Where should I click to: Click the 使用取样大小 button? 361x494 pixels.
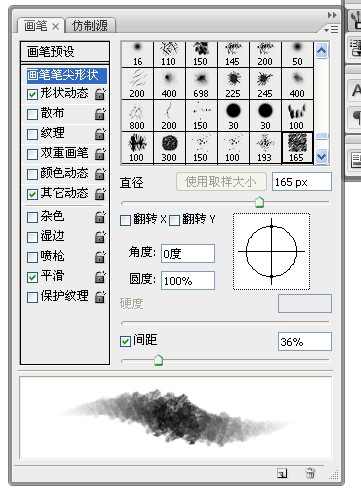pyautogui.click(x=221, y=182)
